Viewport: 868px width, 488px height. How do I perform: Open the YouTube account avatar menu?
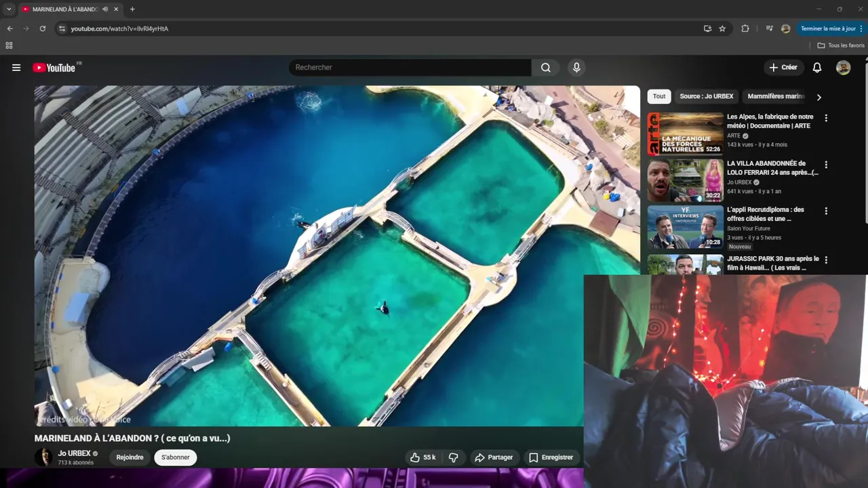click(843, 68)
